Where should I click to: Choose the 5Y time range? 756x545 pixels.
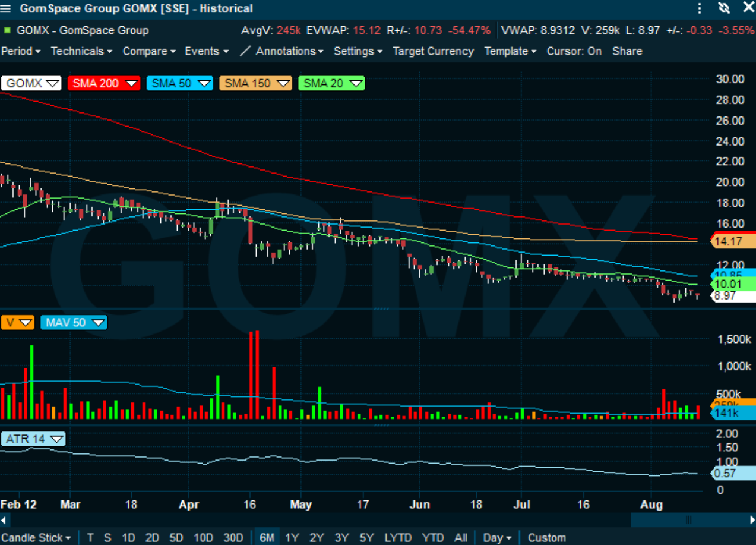[367, 538]
